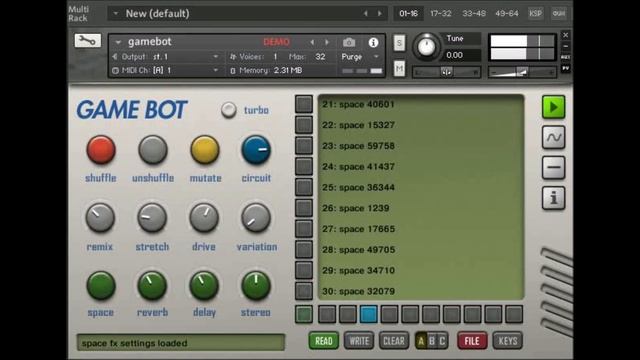Toggle slot button beside 21: space 40601

tap(304, 104)
